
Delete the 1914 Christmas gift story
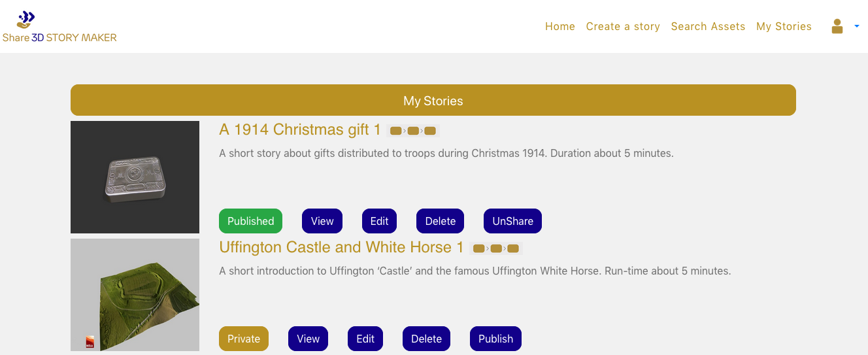[x=440, y=221]
